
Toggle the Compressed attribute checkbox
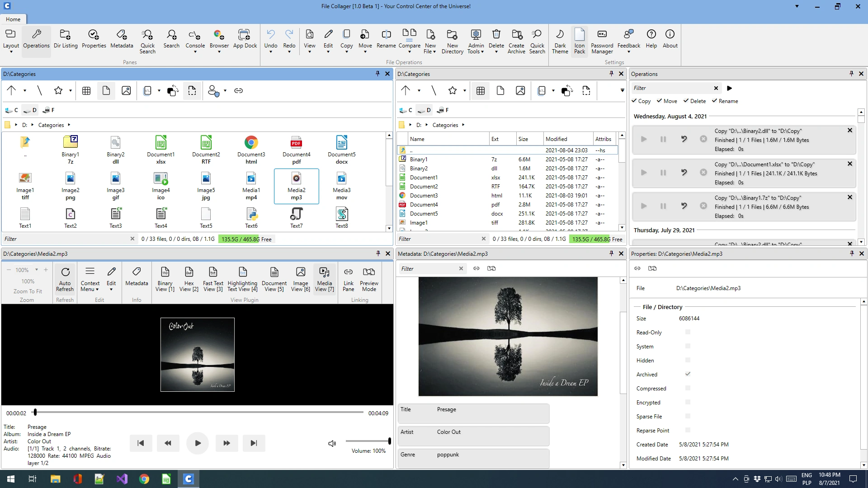tap(688, 388)
